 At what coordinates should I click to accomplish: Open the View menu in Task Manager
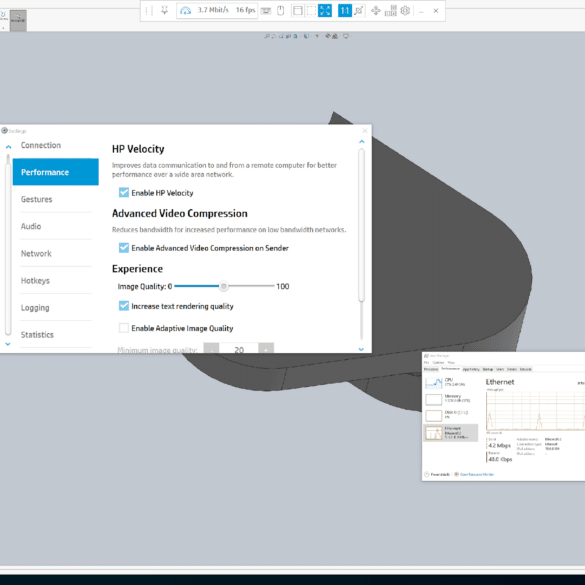point(451,362)
